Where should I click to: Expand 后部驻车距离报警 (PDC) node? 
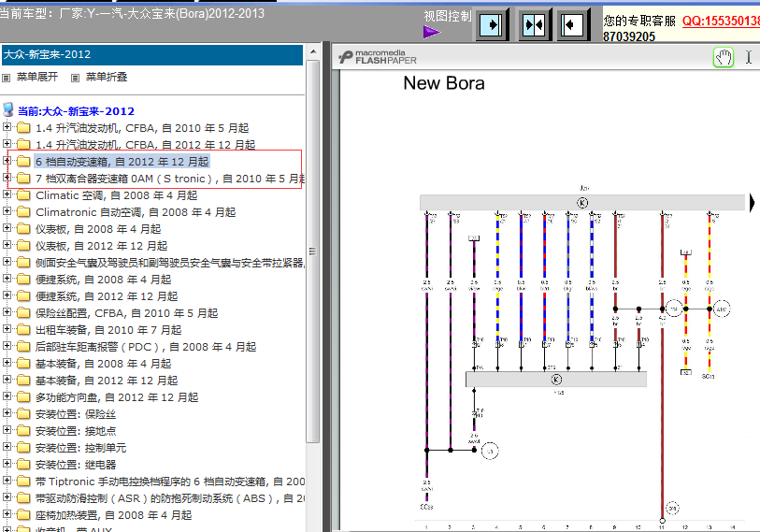pos(7,346)
